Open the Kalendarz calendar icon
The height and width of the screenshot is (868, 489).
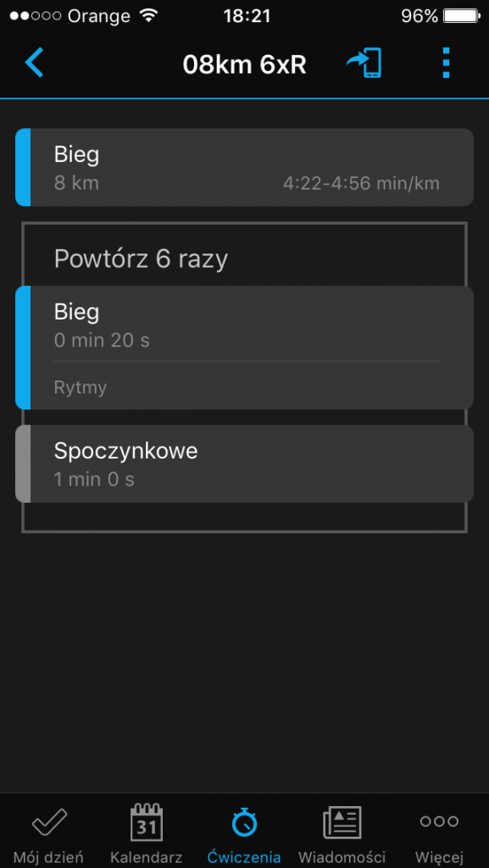pyautogui.click(x=147, y=822)
